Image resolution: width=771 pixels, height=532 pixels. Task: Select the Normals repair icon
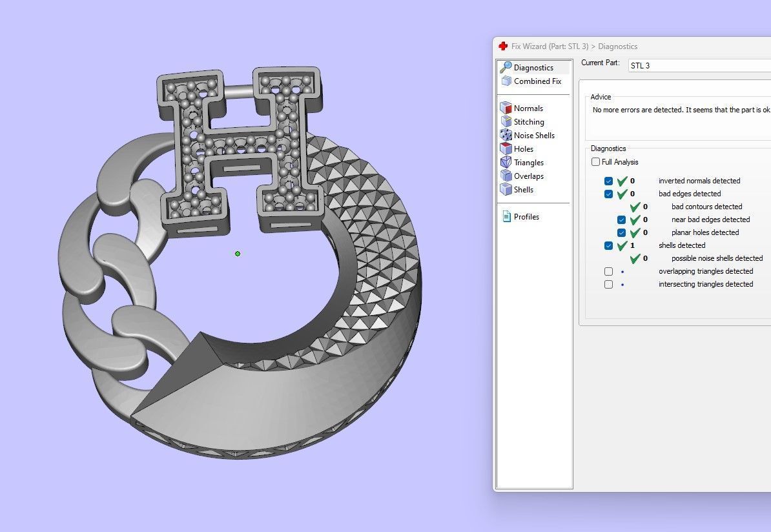506,108
